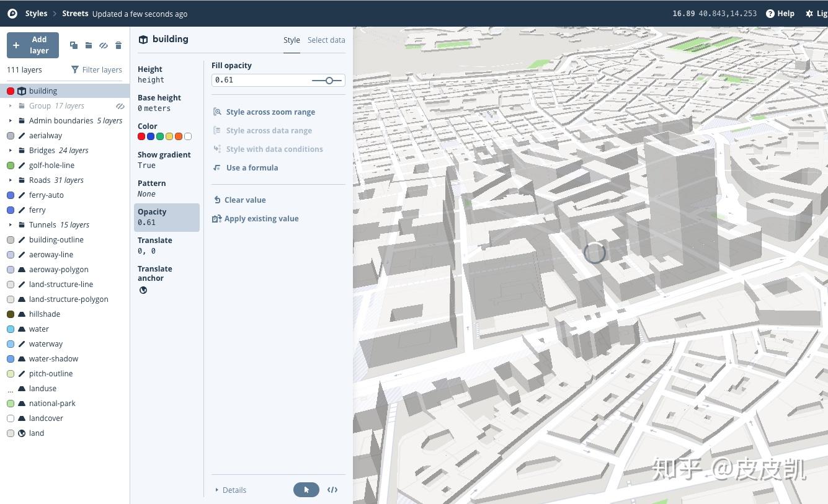
Task: Open the code editor via </> icon
Action: click(332, 490)
